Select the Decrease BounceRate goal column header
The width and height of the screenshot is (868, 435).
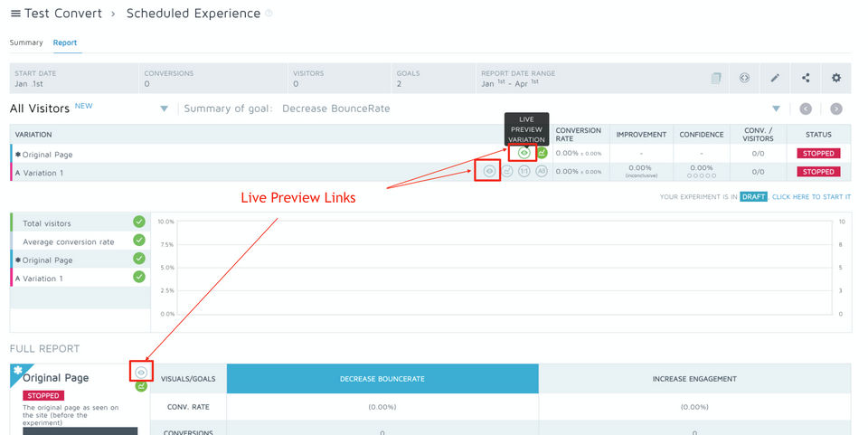[382, 379]
